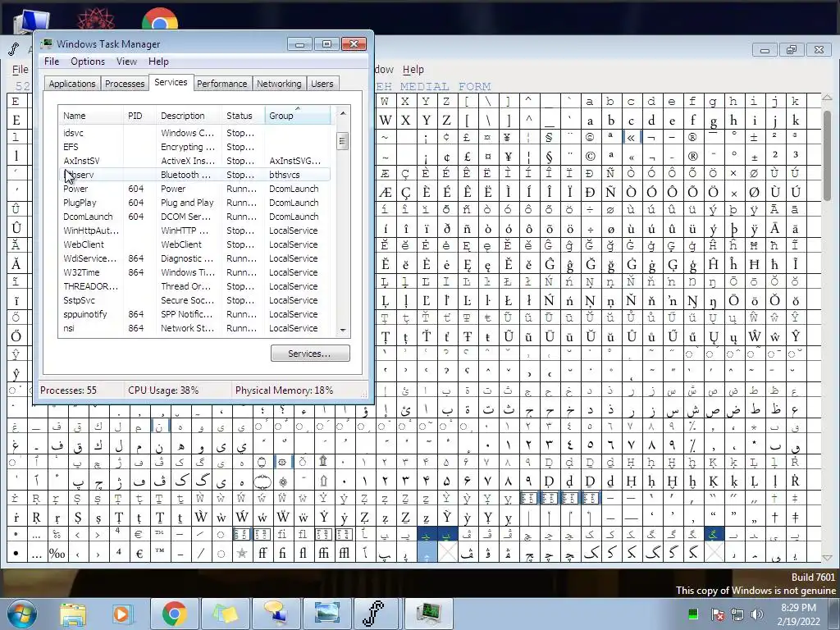Select the idsvc service row
840x630 pixels.
194,133
